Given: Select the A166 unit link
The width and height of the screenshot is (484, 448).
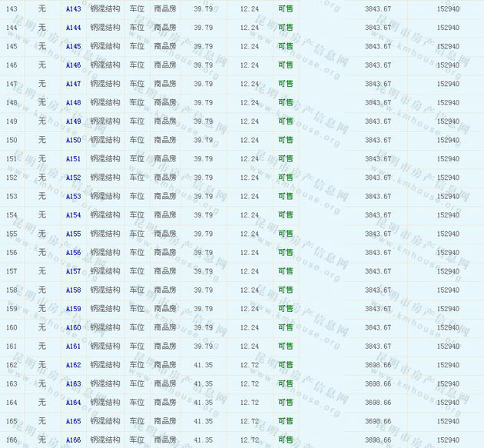Looking at the screenshot, I should 73,440.
